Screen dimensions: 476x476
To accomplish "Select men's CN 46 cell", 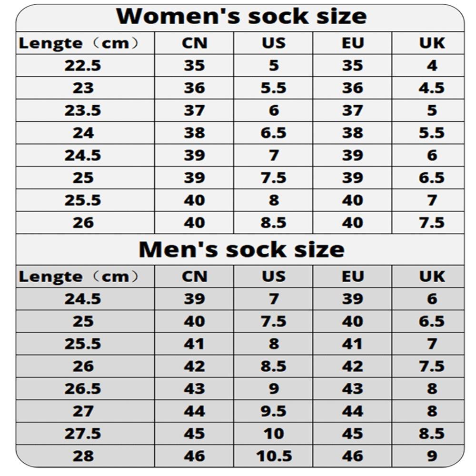I will coord(194,456).
